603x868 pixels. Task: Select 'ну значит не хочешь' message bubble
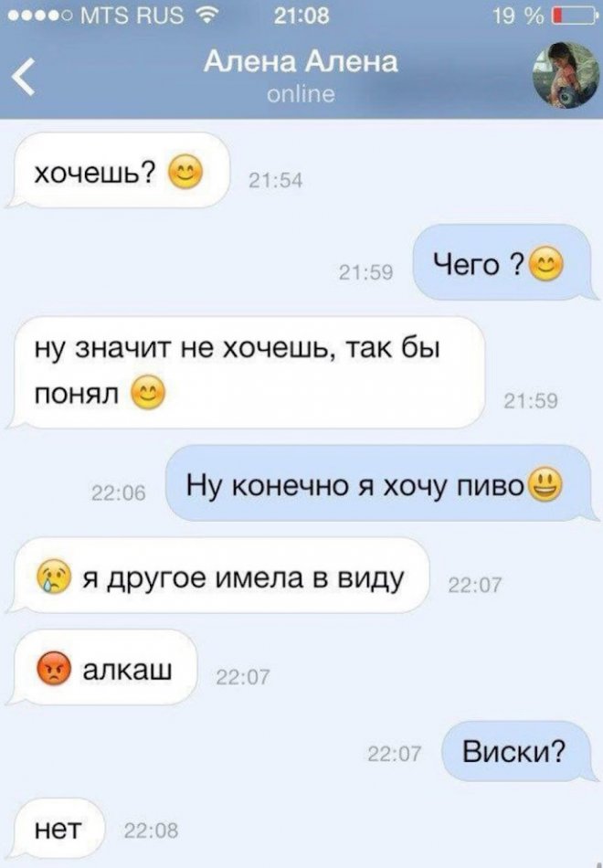[x=246, y=372]
